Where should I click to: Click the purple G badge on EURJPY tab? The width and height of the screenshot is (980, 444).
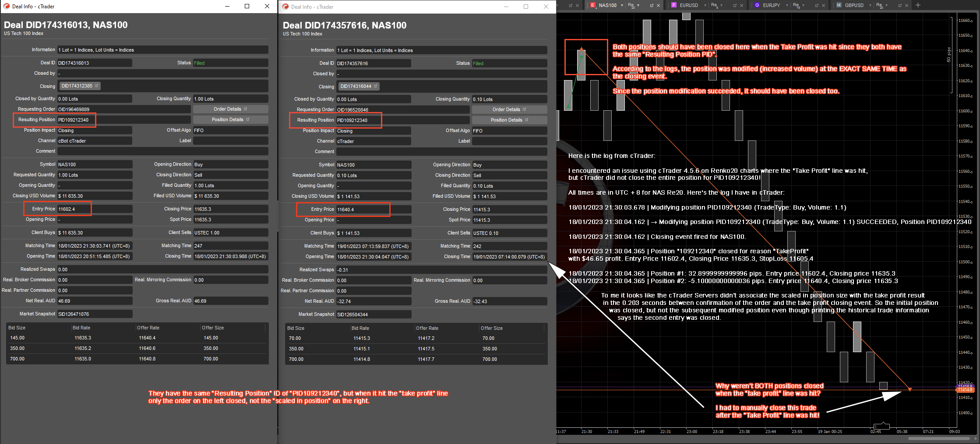tap(757, 5)
